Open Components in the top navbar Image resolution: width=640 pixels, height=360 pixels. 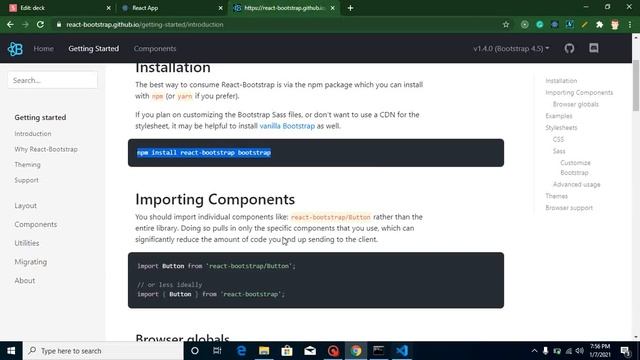coord(155,49)
